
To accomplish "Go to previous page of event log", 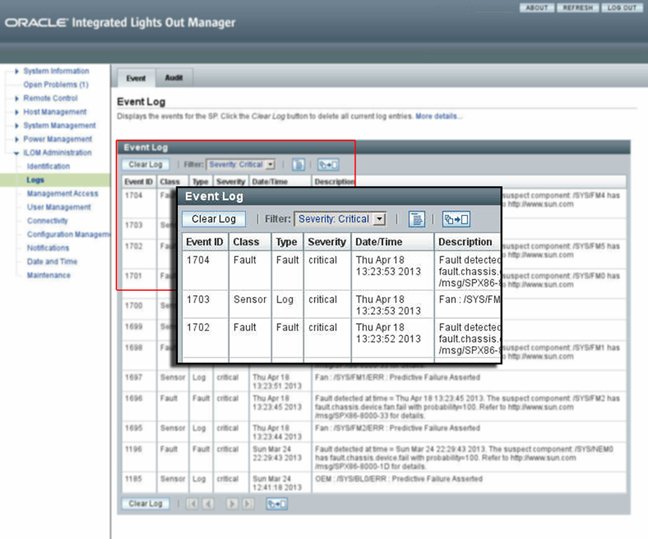I will coord(208,503).
